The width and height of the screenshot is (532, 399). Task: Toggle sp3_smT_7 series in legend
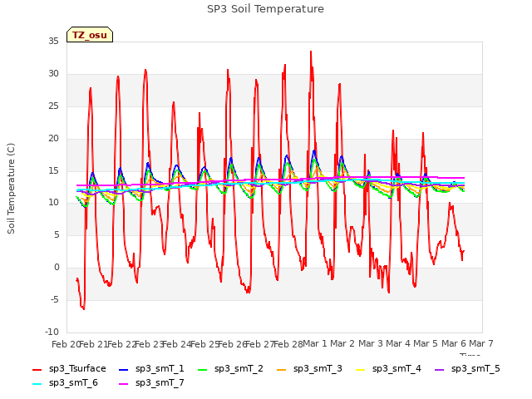[x=151, y=383]
